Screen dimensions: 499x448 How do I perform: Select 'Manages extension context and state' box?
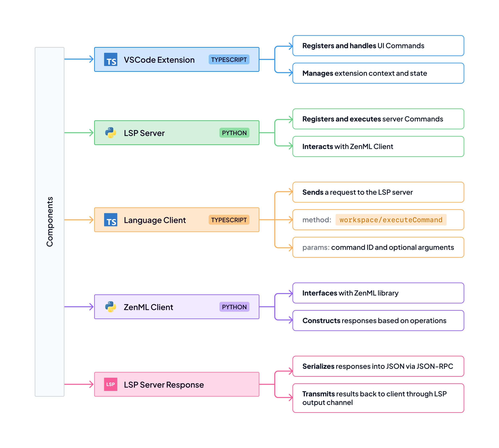coord(378,73)
